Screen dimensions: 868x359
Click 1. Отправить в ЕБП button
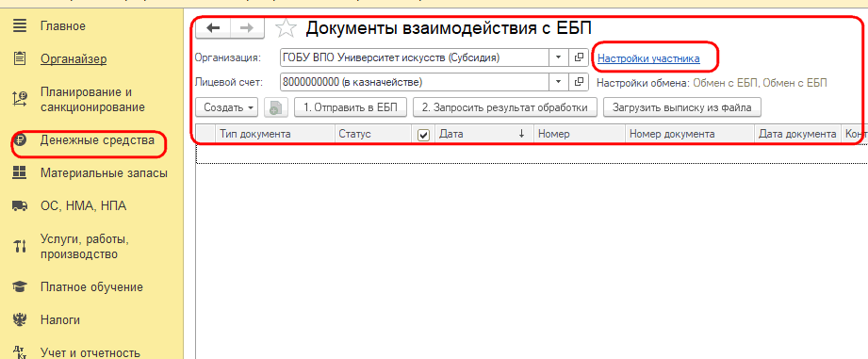coord(352,107)
